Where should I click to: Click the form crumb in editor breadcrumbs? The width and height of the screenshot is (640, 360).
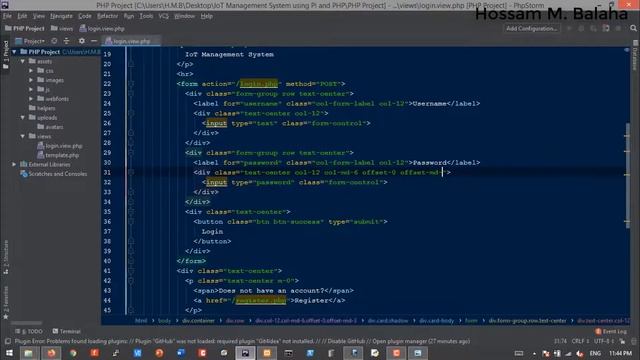tap(471, 321)
